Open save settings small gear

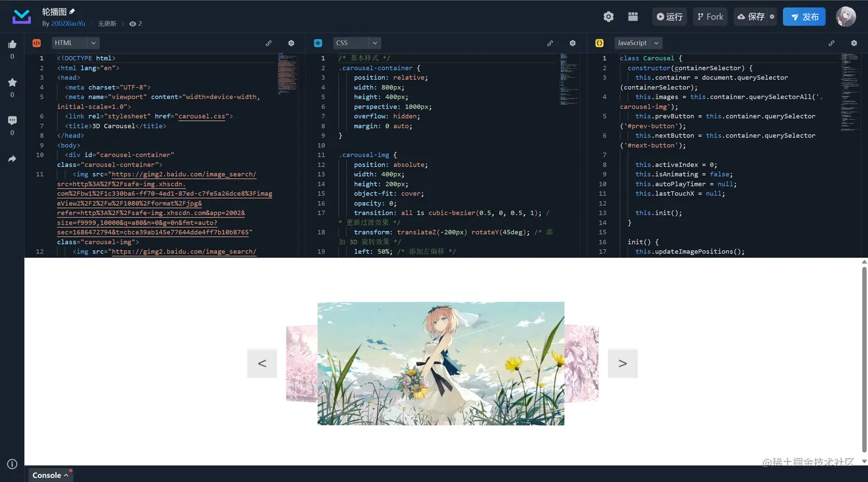pos(772,17)
